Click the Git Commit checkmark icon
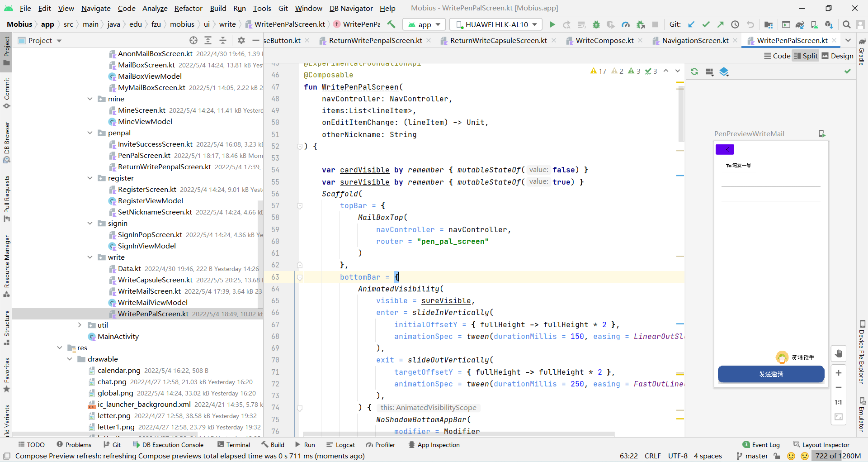 point(706,24)
